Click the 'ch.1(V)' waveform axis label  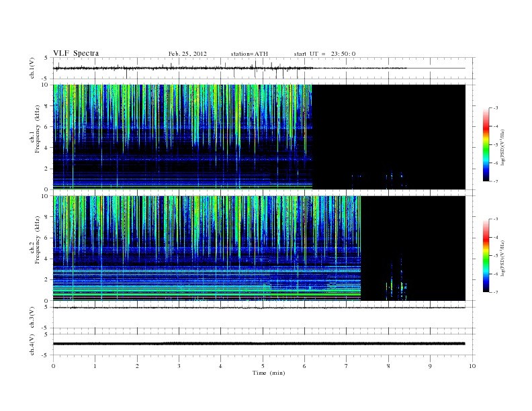32,68
